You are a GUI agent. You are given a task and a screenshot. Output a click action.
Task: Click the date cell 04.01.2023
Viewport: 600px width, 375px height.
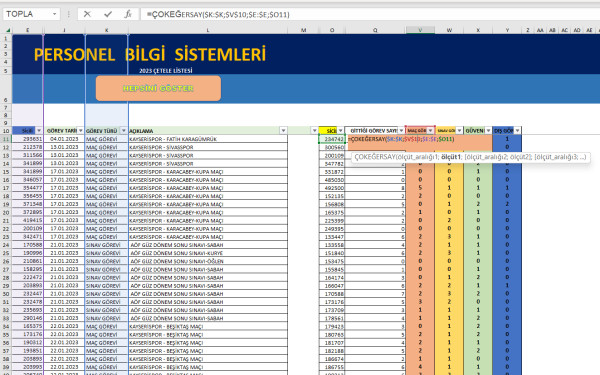pyautogui.click(x=64, y=139)
